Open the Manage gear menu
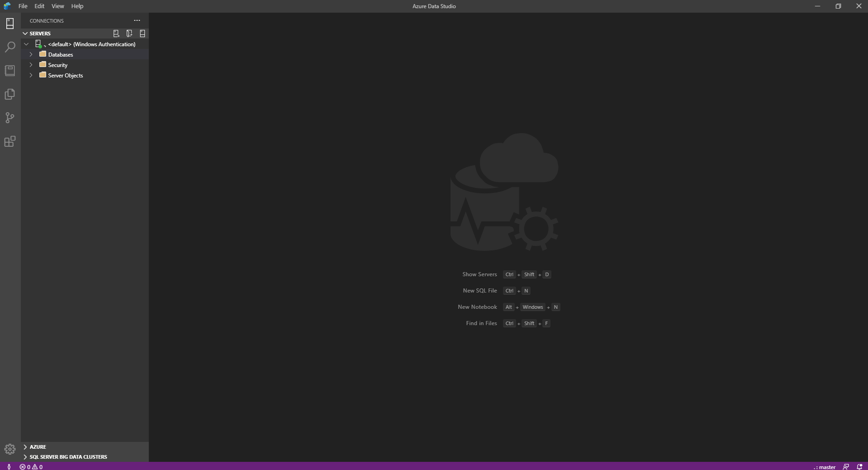Image resolution: width=868 pixels, height=470 pixels. point(10,449)
